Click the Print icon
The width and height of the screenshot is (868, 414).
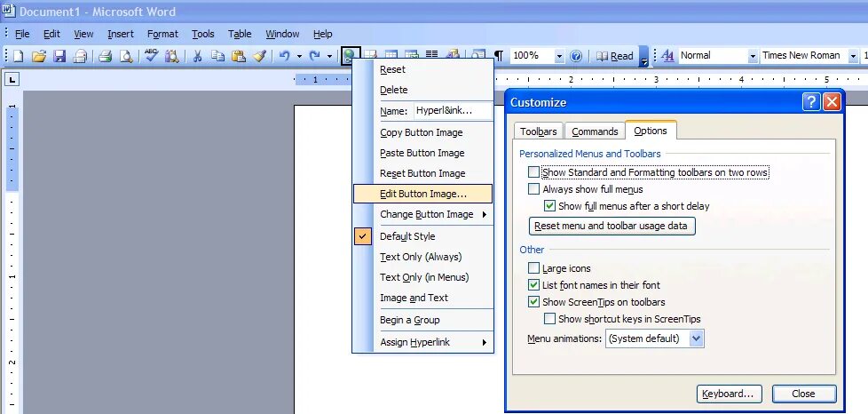tap(106, 55)
